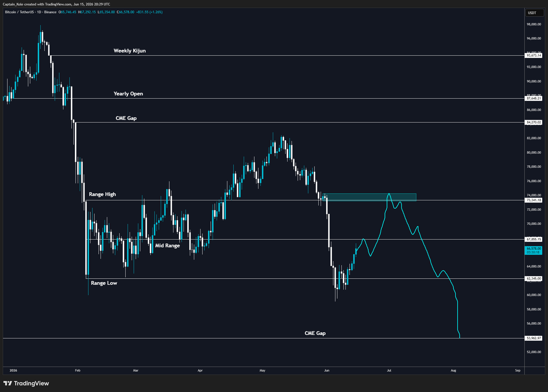Click the upper 'CME Gap' label
The image size is (548, 392).
point(125,118)
